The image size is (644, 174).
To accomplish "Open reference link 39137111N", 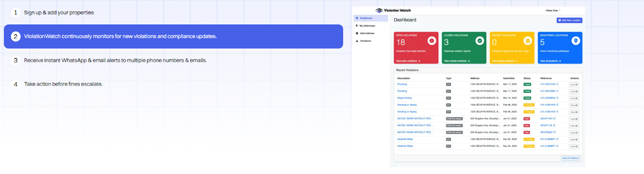I will (546, 125).
